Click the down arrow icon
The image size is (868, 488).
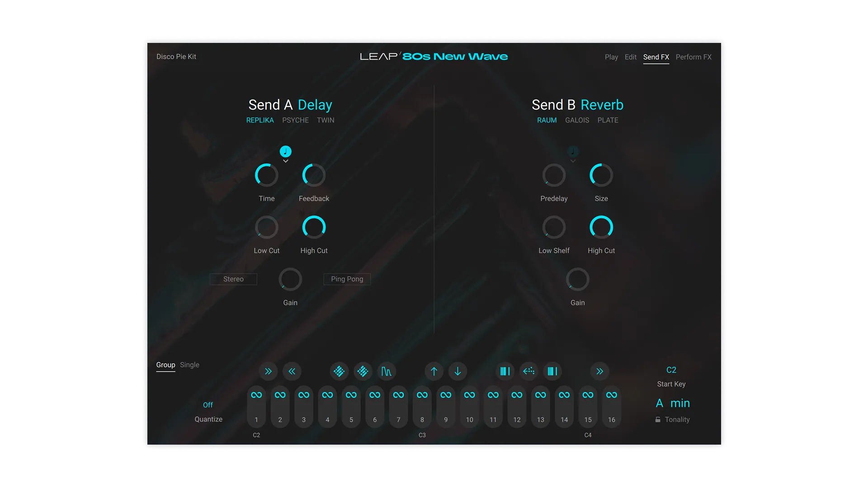coord(458,371)
